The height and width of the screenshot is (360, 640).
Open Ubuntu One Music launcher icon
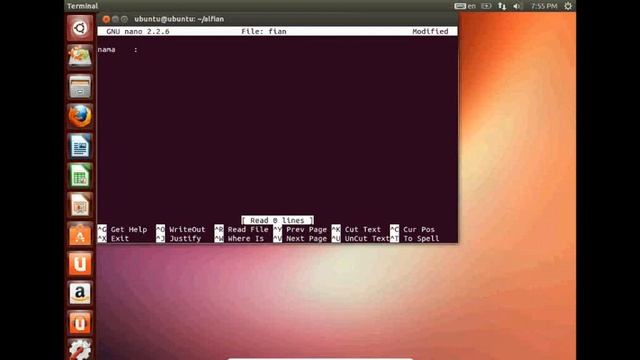click(80, 323)
